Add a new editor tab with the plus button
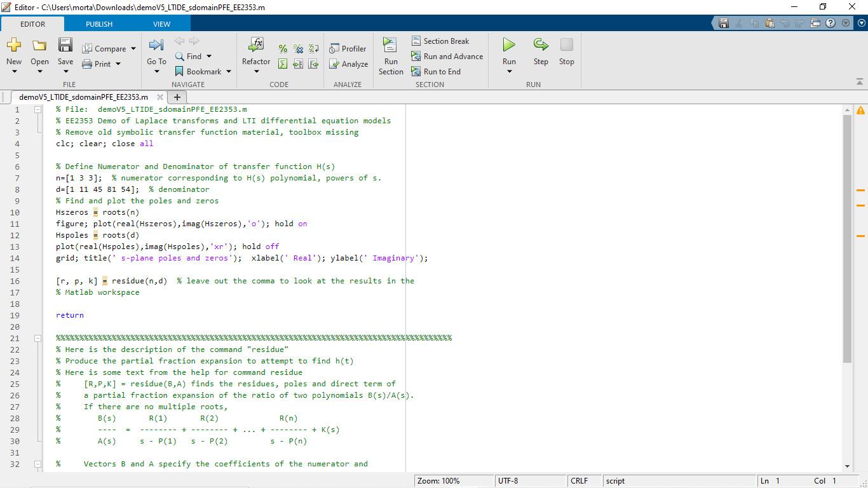 click(x=177, y=97)
